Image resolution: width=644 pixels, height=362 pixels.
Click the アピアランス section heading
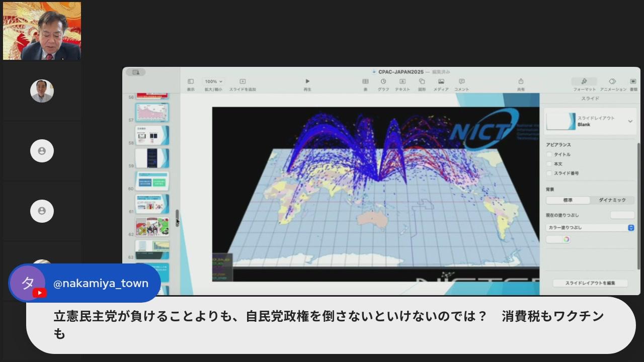tap(558, 145)
